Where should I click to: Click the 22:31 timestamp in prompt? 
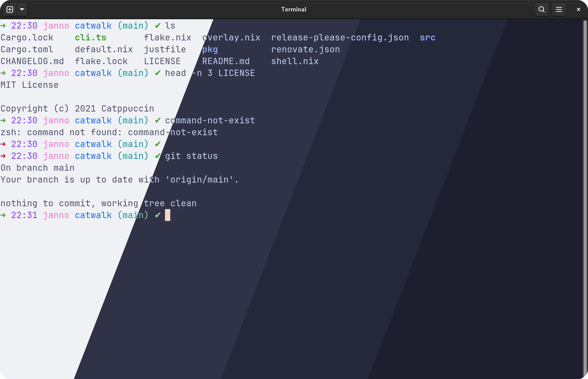tap(24, 215)
